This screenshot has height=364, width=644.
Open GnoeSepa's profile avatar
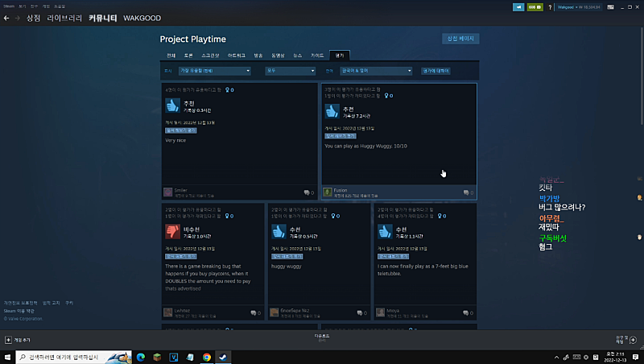click(274, 312)
